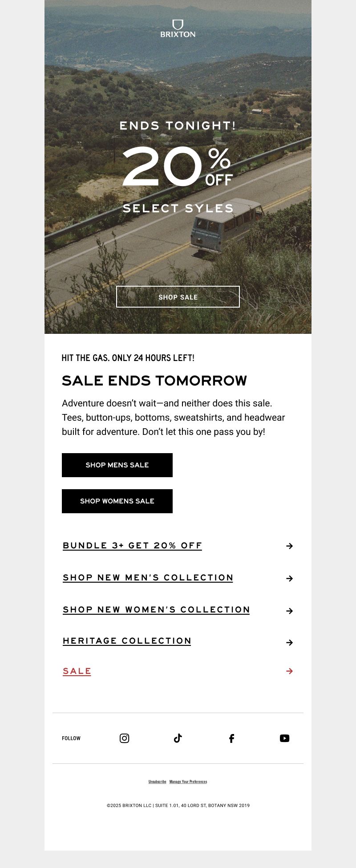The height and width of the screenshot is (868, 356).
Task: Click arrow next to Heritage Collection
Action: point(290,642)
